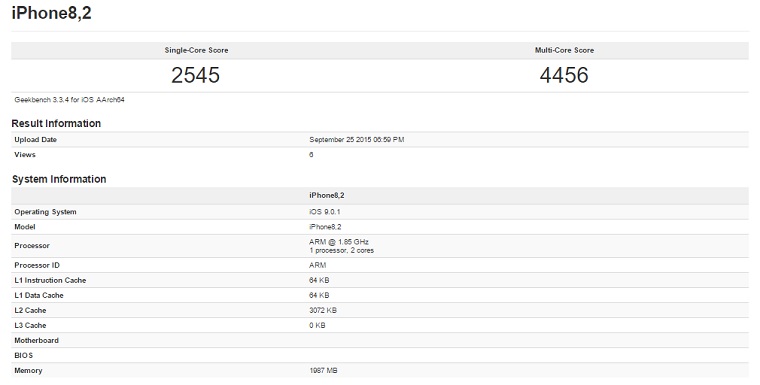Select the BIOS label
Viewport: 760px width, 385px height.
click(x=24, y=355)
